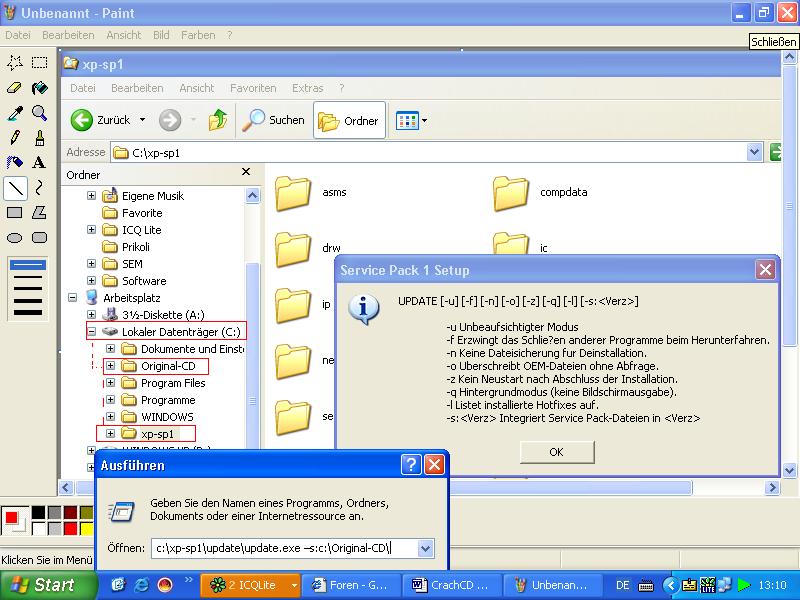Select the color picker eyedropper tool
Screen dimensions: 800x600
point(15,113)
